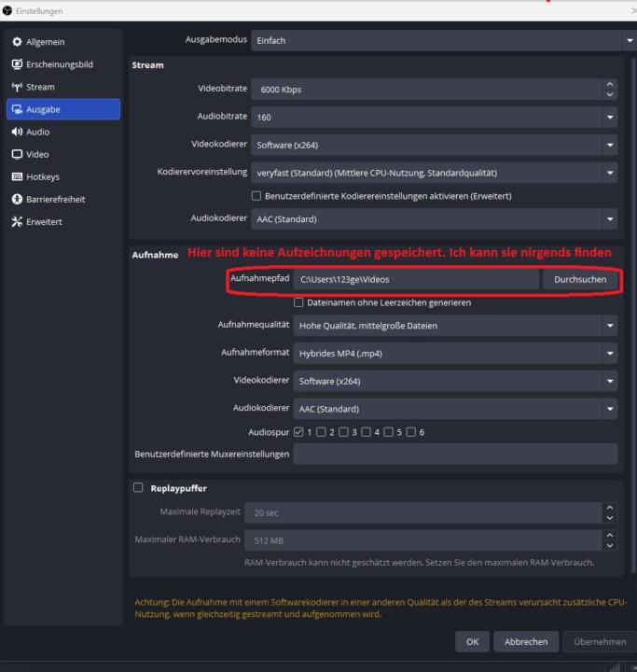The height and width of the screenshot is (672, 637).
Task: Click the Erweitert tools icon
Action: click(17, 221)
